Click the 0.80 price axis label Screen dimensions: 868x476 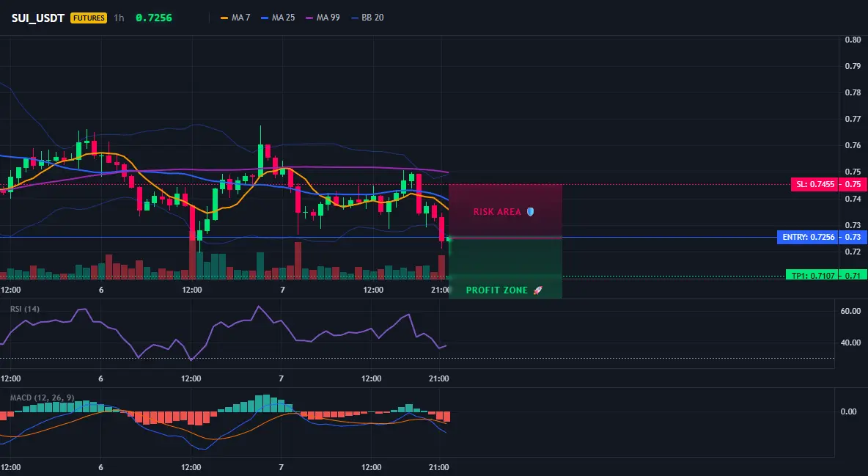(853, 40)
